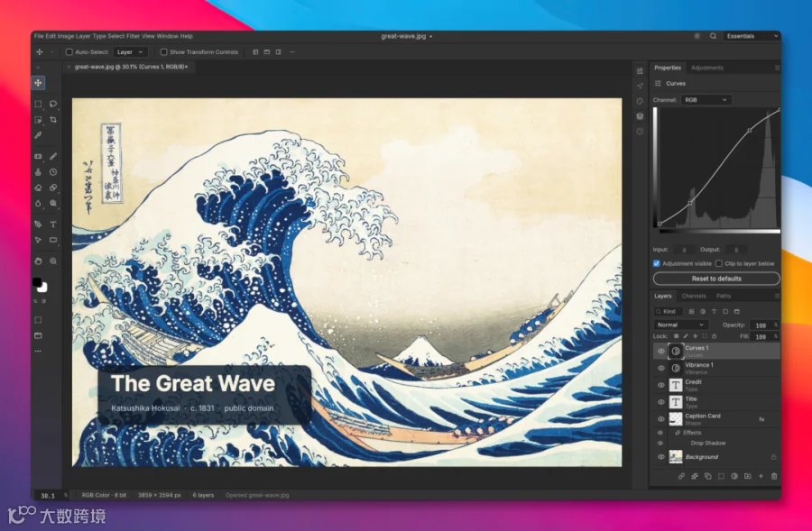Select the Eyedropper tool

pos(38,135)
